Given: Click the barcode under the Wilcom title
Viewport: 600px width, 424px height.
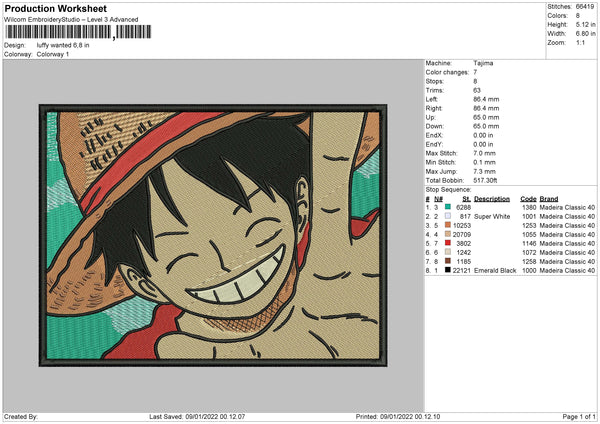Looking at the screenshot, I should [x=78, y=32].
